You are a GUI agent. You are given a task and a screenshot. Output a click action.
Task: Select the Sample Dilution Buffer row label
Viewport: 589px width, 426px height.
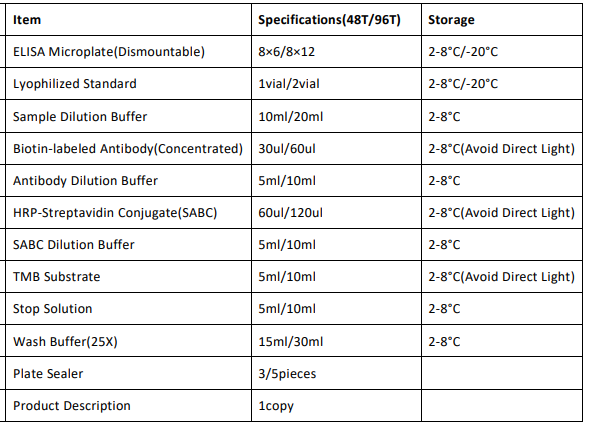80,116
